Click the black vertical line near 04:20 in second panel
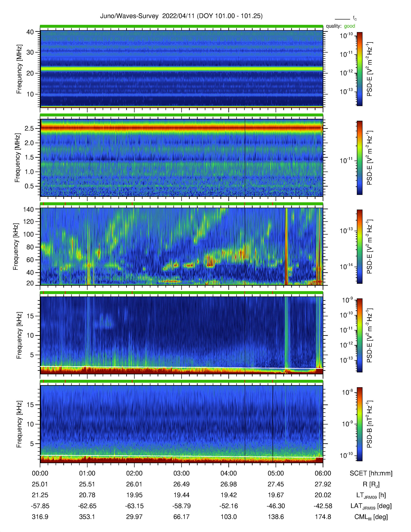Image resolution: width=411 pixels, height=532 pixels. tap(245, 158)
